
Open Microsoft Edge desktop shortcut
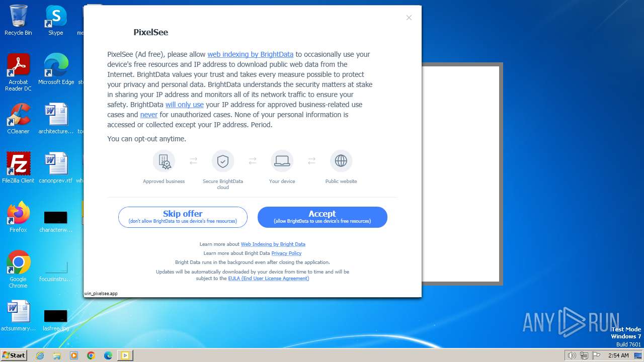click(56, 69)
